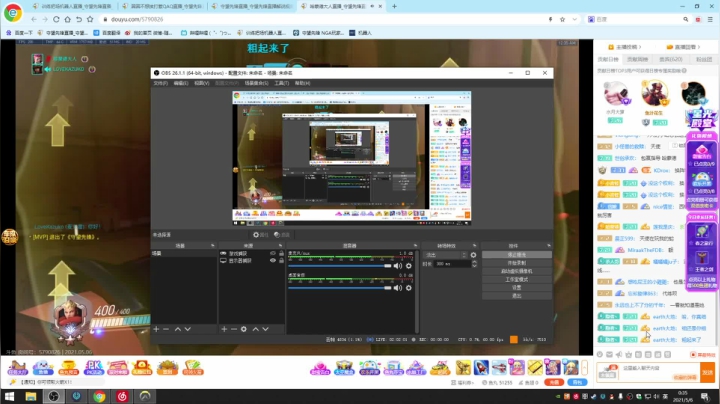Move the scene down in Scenes panel
The width and height of the screenshot is (720, 404).
point(187,329)
